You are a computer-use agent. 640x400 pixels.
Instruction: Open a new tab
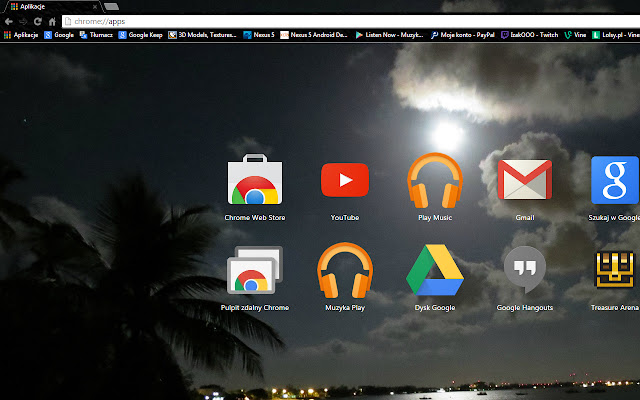111,6
